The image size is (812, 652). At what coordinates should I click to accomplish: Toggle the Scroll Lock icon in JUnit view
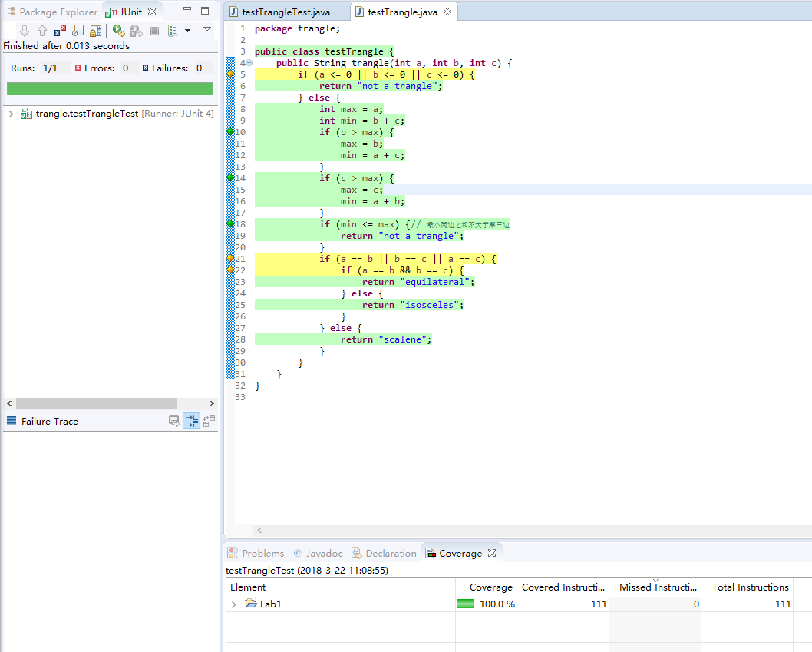point(95,31)
